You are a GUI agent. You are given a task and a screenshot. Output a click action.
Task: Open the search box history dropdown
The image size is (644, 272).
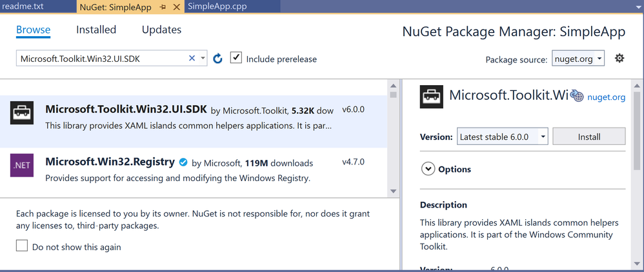[x=203, y=58]
